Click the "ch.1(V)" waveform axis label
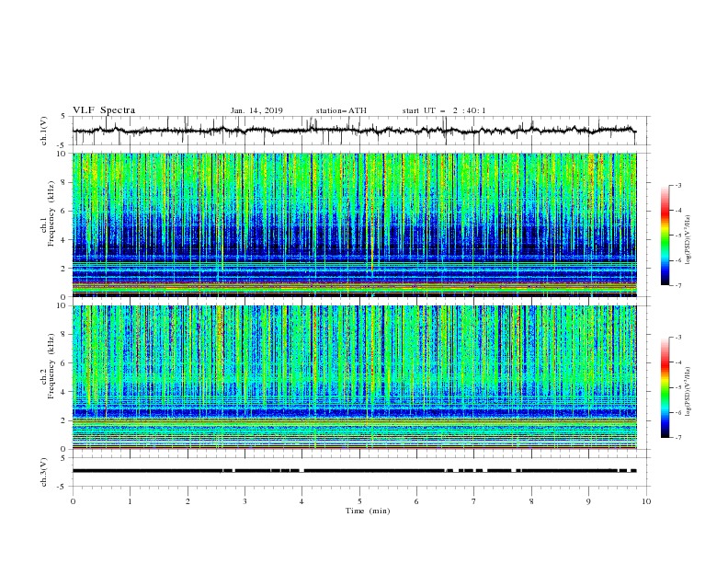This screenshot has width=728, height=563. tap(44, 131)
